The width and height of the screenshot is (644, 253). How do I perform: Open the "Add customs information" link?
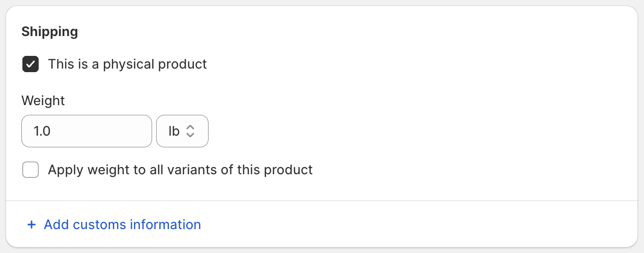click(x=122, y=225)
